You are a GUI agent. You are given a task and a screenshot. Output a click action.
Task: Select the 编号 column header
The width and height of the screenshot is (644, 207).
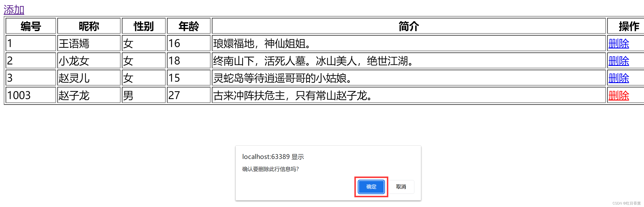(31, 26)
